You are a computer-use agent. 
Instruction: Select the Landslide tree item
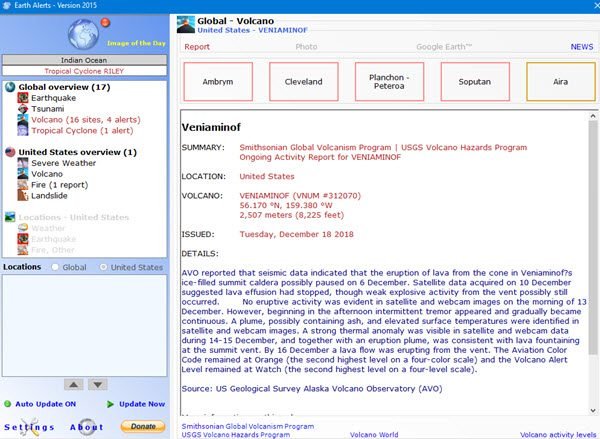coord(49,196)
